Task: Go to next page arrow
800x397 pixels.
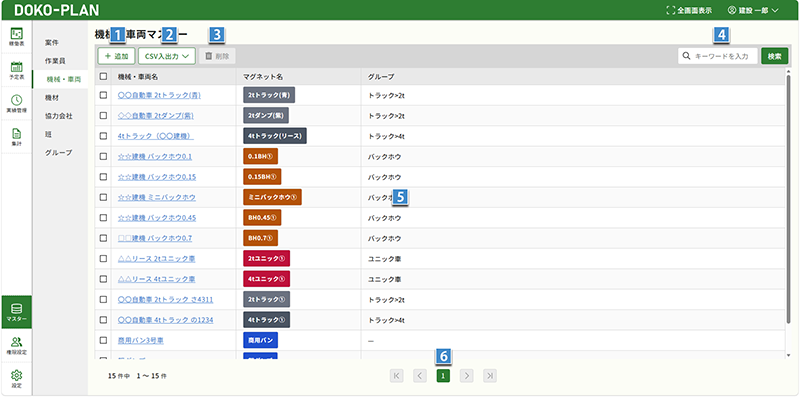Action: click(x=466, y=376)
